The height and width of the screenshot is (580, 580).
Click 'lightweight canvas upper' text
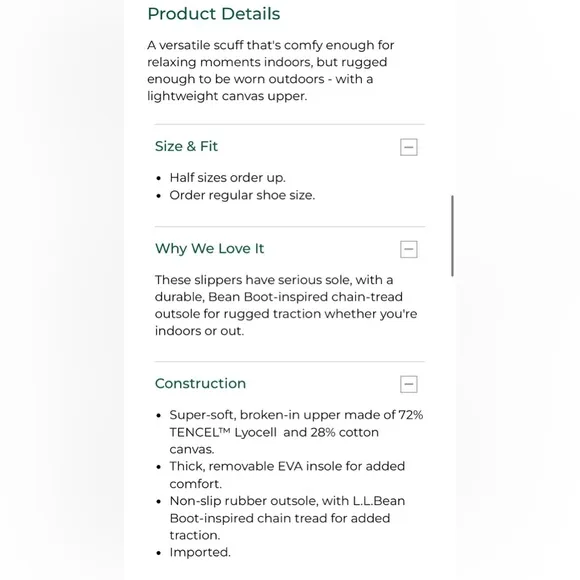coord(227,96)
